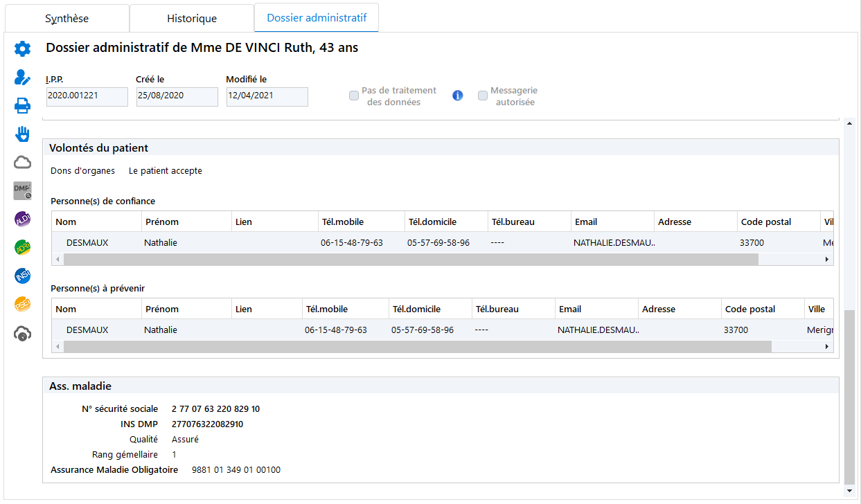Click the hand with heart icon

click(x=23, y=134)
